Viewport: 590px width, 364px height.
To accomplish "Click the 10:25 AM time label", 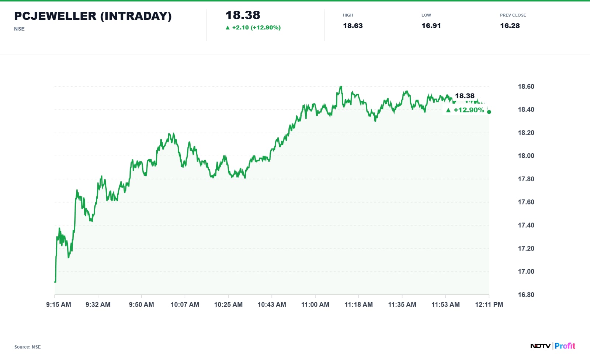I will tap(228, 305).
